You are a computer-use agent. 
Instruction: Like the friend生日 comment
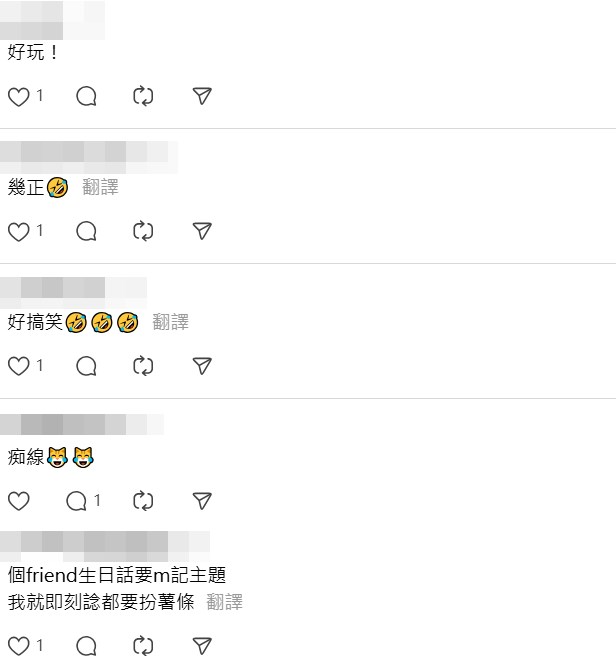click(x=19, y=647)
